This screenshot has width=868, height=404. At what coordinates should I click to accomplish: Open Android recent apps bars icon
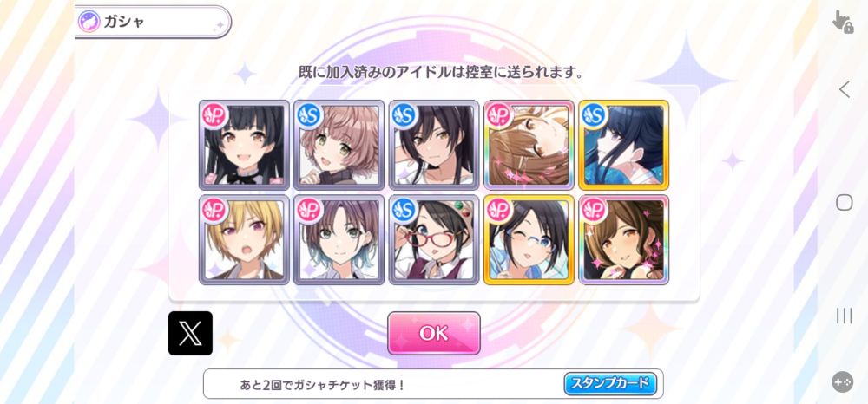(845, 316)
